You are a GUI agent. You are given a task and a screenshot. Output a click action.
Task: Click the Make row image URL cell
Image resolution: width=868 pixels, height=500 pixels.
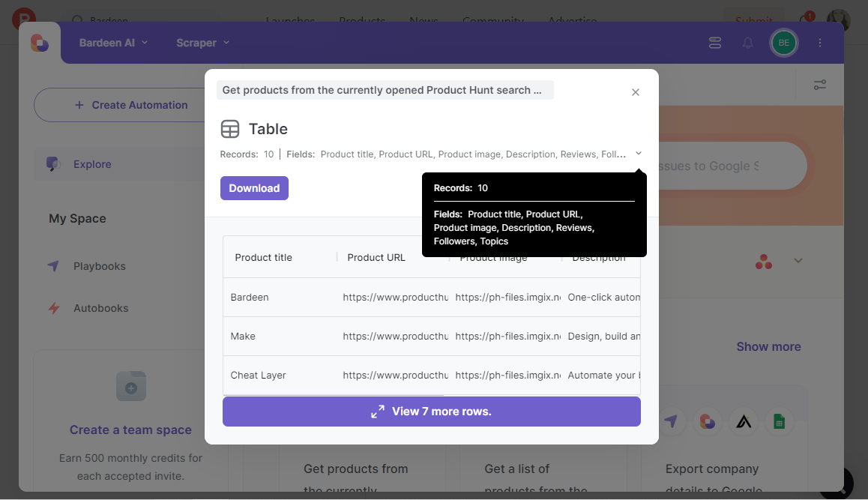[507, 336]
